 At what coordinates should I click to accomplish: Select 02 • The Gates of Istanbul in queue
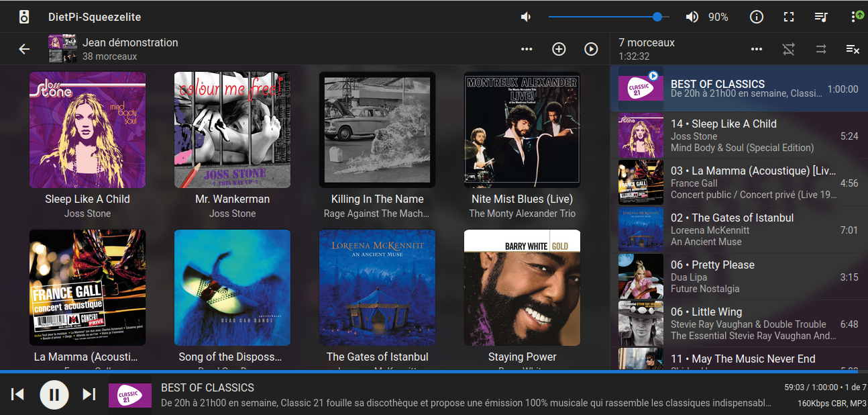739,230
